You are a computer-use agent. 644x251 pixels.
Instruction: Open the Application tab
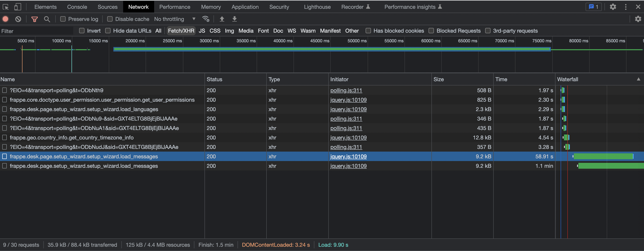pos(245,7)
